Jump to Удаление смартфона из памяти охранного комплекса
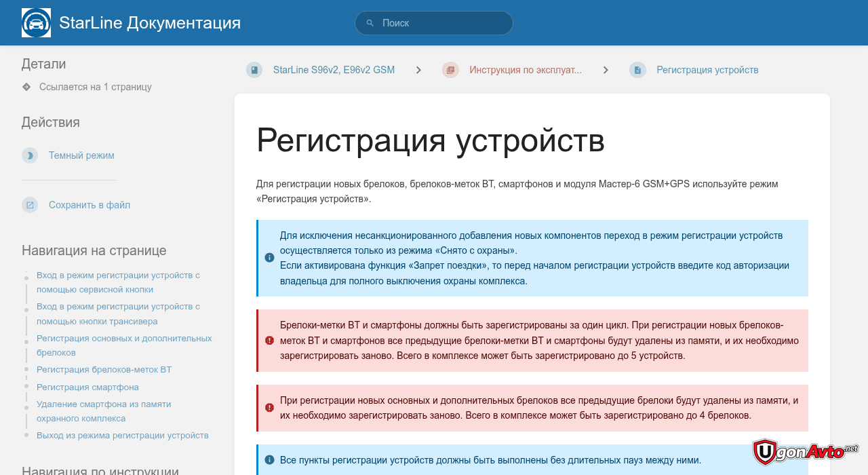This screenshot has width=868, height=475. [x=104, y=411]
